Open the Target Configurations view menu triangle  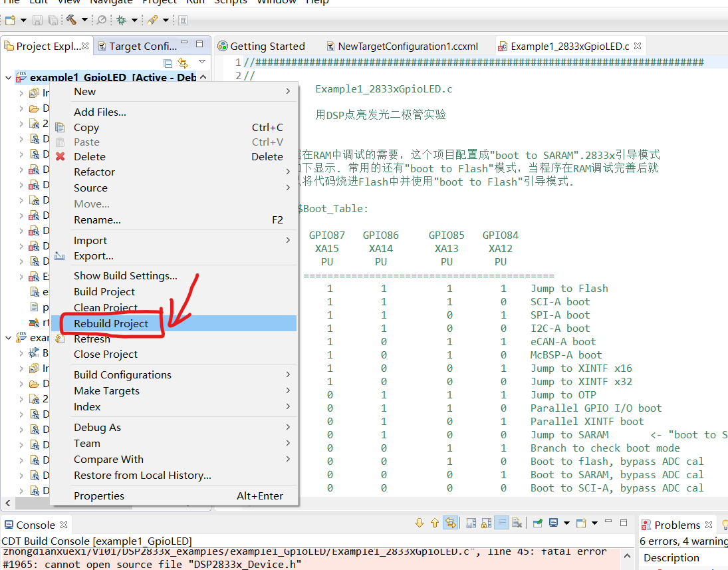[203, 61]
